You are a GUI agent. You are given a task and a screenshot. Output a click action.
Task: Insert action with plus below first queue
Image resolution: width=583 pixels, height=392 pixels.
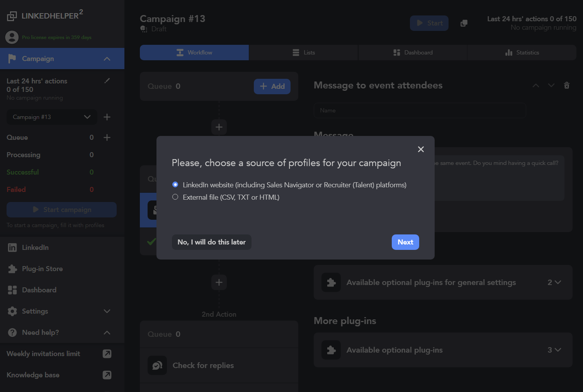[219, 127]
